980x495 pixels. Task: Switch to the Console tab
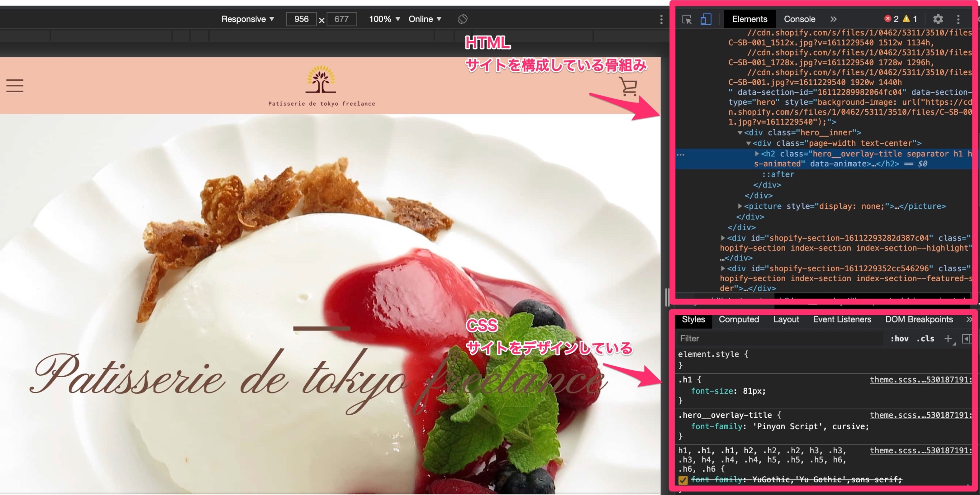coord(799,19)
